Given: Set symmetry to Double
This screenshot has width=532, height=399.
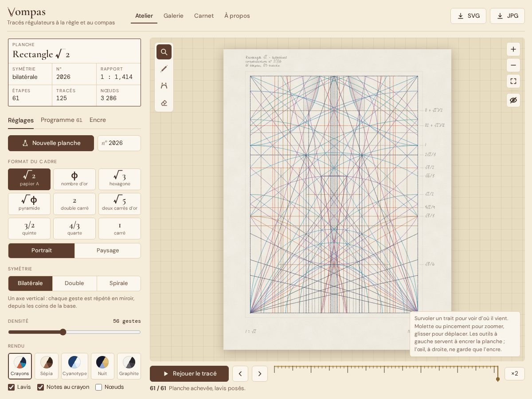Looking at the screenshot, I should click(74, 283).
